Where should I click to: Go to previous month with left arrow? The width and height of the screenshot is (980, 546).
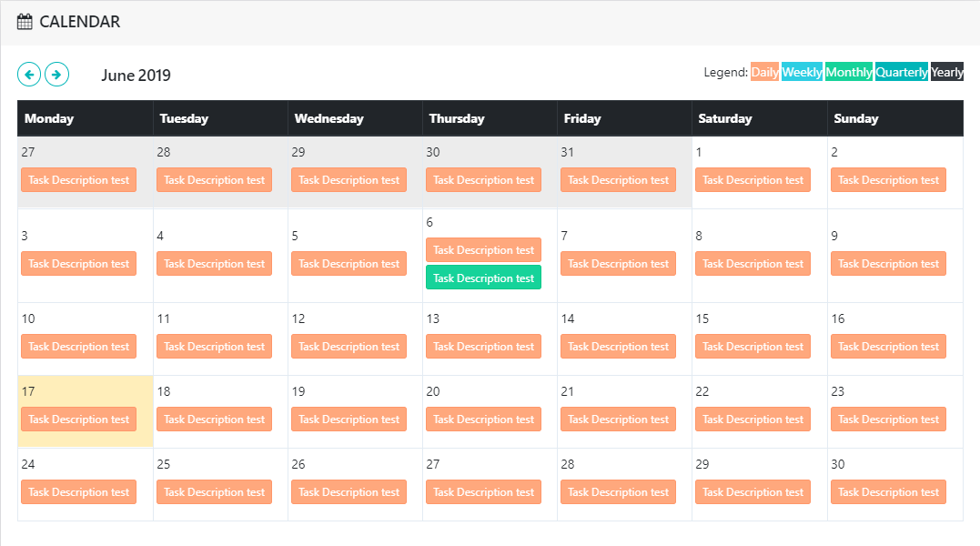(29, 75)
